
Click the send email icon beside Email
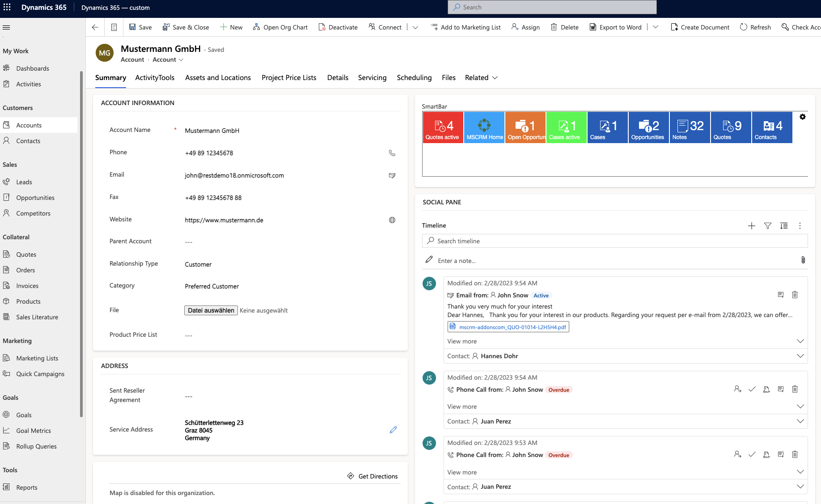click(392, 175)
